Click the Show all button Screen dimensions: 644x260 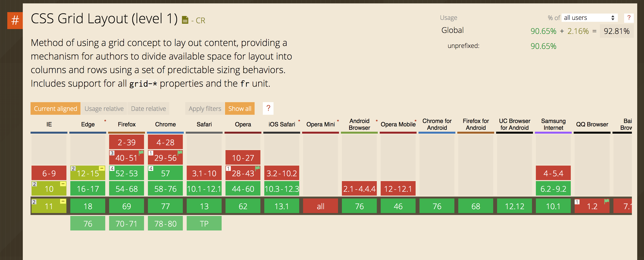[x=240, y=108]
